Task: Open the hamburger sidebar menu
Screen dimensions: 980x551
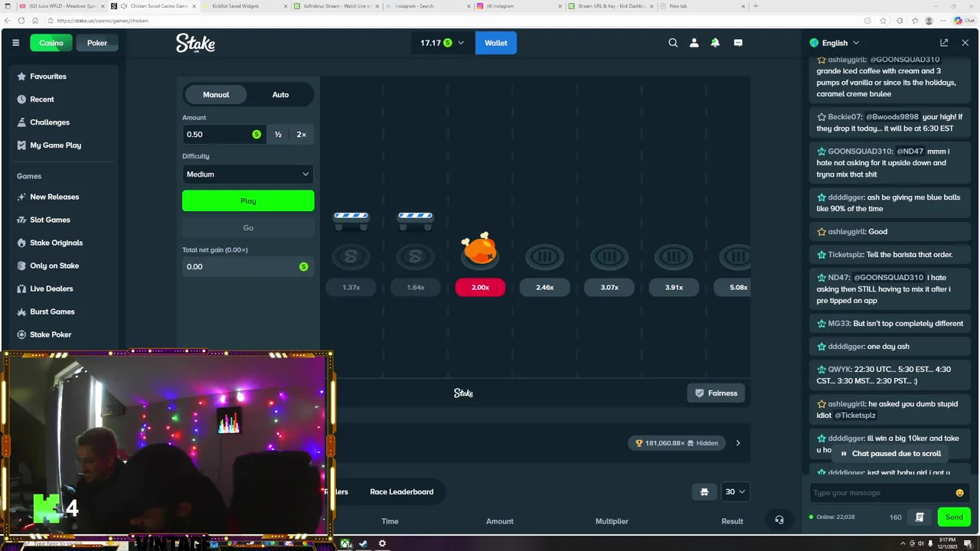Action: [x=15, y=43]
